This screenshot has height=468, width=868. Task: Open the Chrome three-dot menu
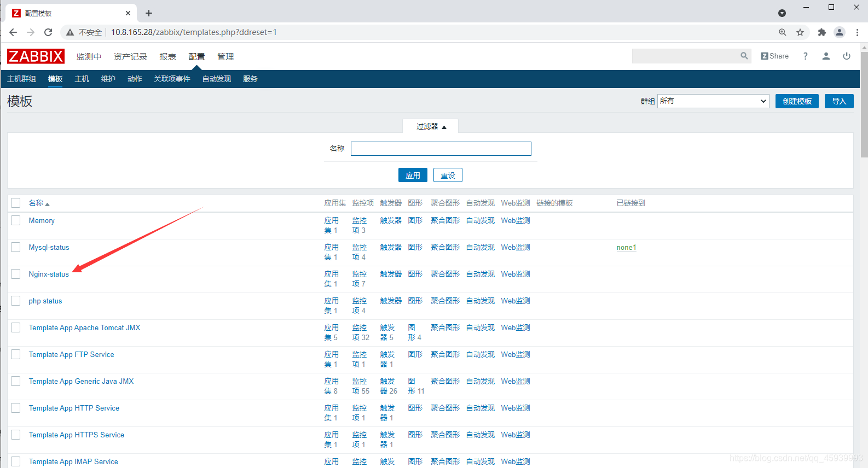click(x=857, y=32)
